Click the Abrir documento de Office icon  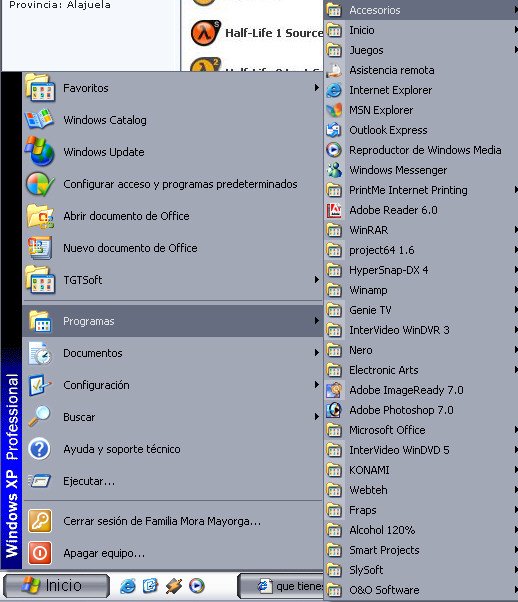tap(40, 216)
